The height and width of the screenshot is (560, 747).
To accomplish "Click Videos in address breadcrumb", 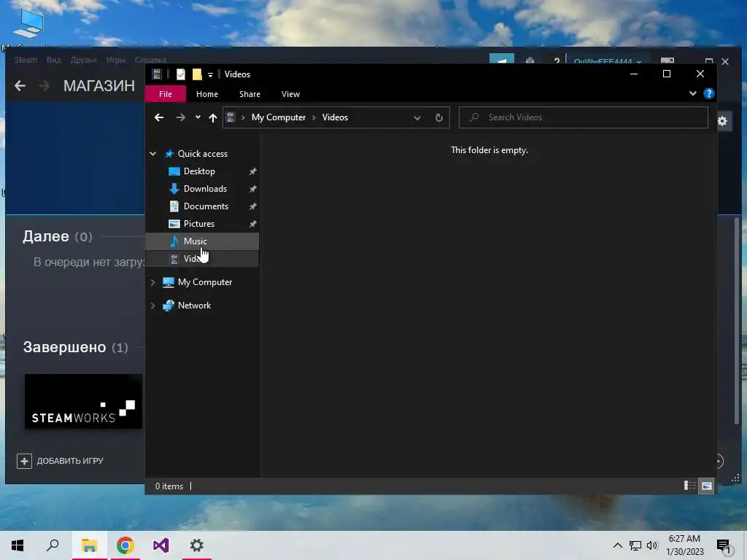I will click(335, 117).
